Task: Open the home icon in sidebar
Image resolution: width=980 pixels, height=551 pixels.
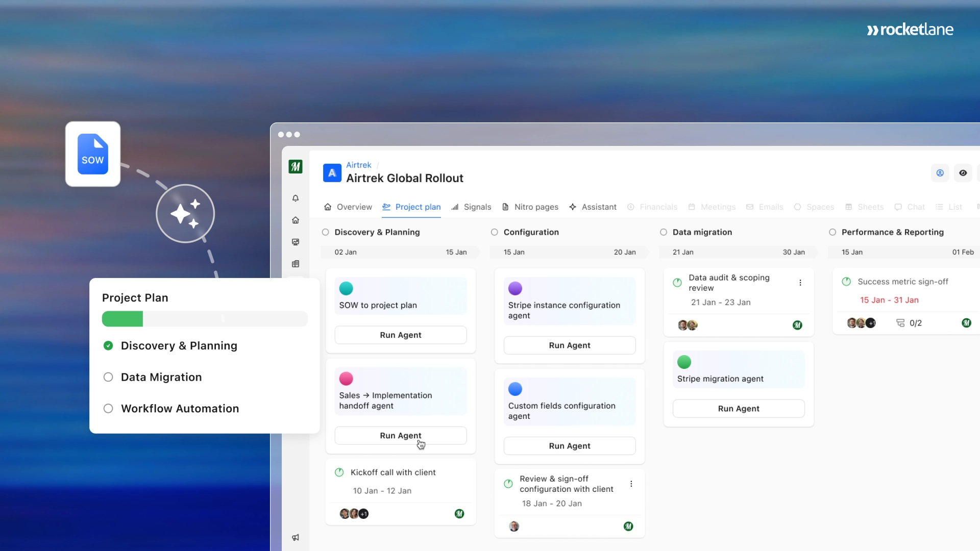Action: click(x=296, y=220)
